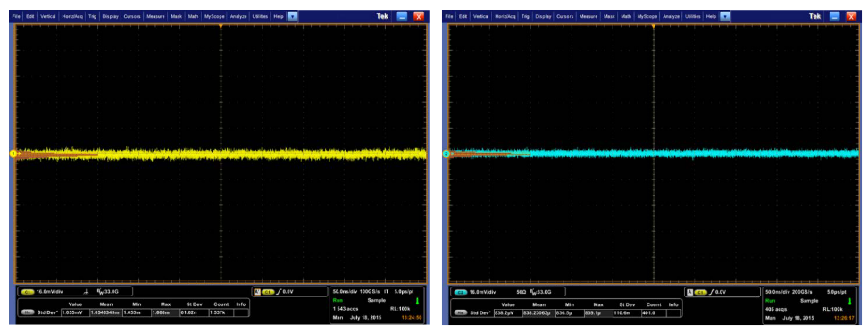The image size is (868, 333).
Task: Click the Sample acquisition mode in right window
Action: [809, 301]
